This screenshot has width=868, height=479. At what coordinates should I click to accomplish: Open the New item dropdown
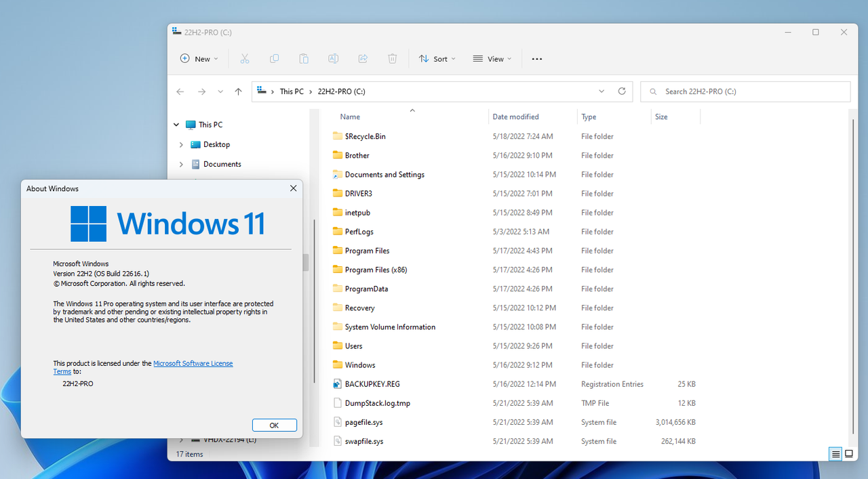[x=199, y=59]
